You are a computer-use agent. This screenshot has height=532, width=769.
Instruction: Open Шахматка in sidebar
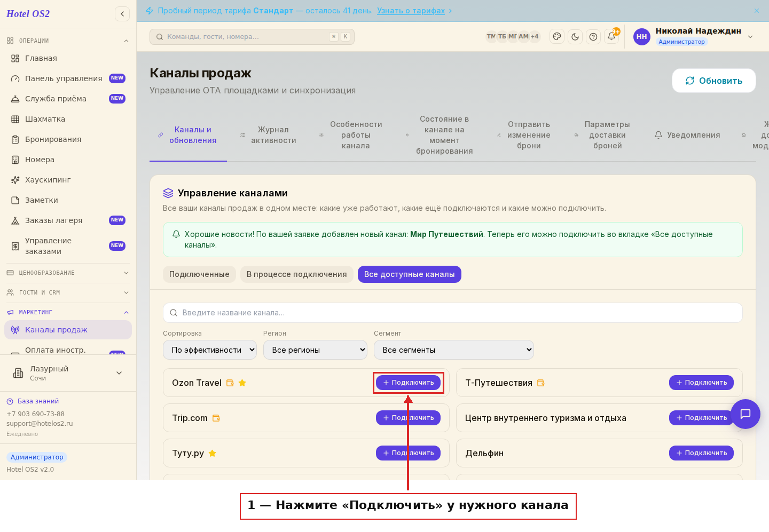(68, 119)
